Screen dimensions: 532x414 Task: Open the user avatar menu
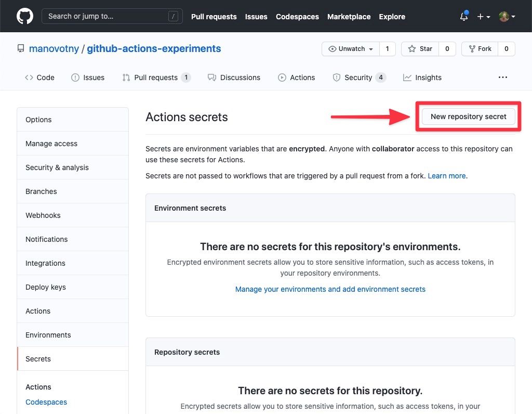pyautogui.click(x=507, y=16)
